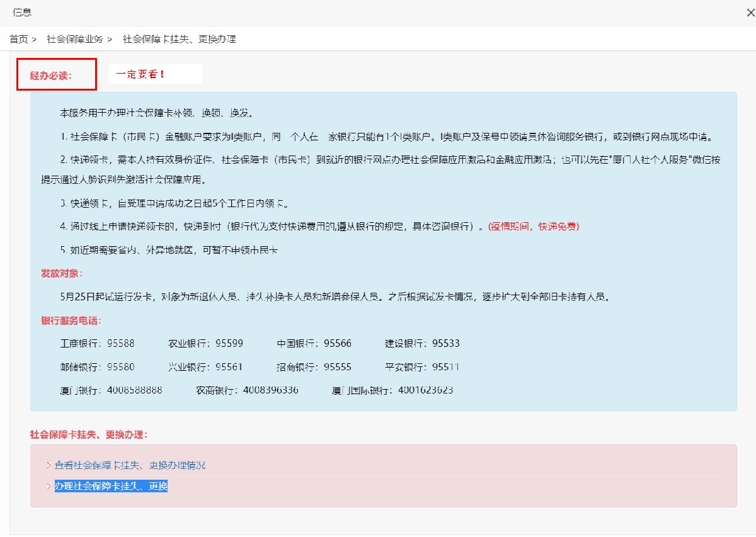Screen dimensions: 756x537
Task: Click the red 一定要看！ notice
Action: [140, 74]
